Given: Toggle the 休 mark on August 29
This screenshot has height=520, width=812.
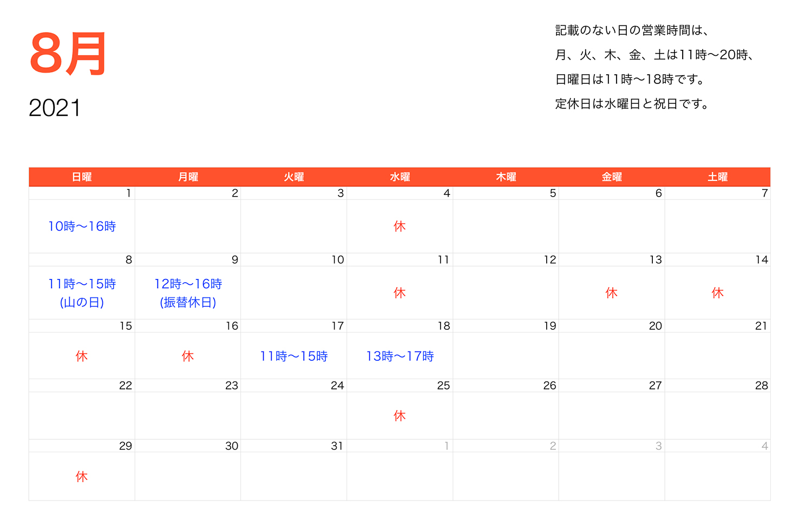Looking at the screenshot, I should (x=81, y=476).
